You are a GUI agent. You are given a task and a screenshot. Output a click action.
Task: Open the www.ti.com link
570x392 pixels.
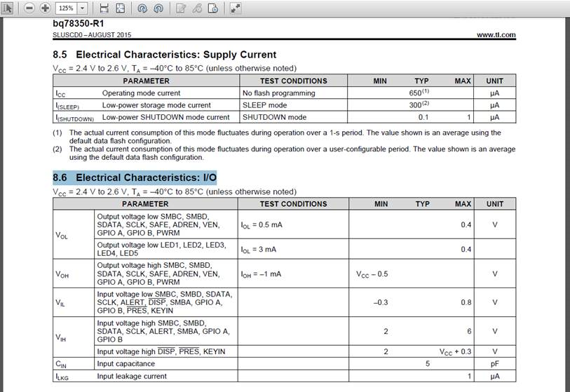[496, 34]
